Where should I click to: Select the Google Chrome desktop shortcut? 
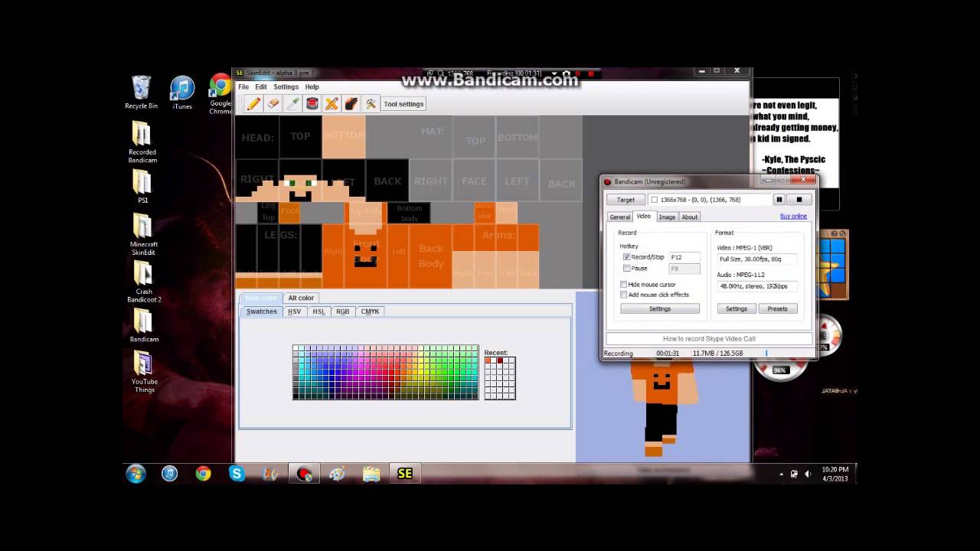coord(220,95)
